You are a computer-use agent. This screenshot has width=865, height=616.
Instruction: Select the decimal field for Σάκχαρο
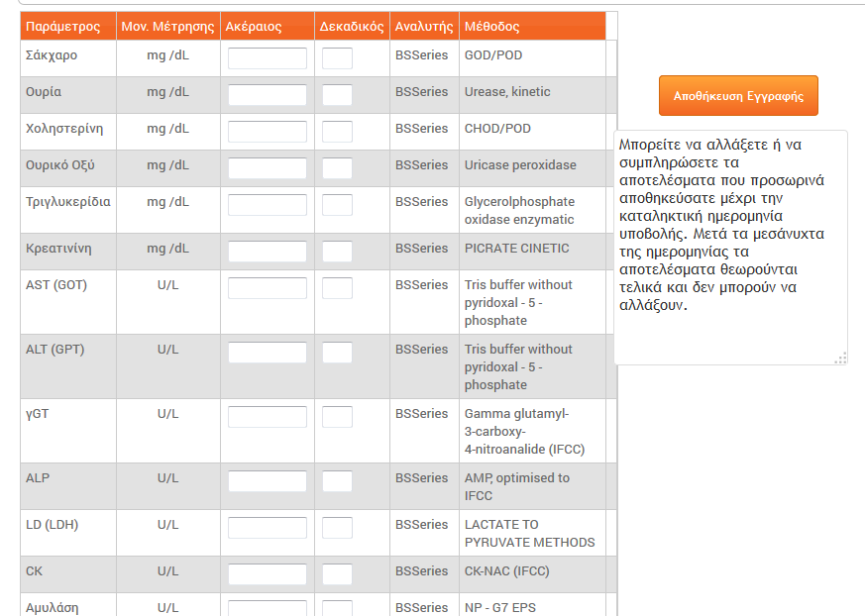tap(337, 58)
